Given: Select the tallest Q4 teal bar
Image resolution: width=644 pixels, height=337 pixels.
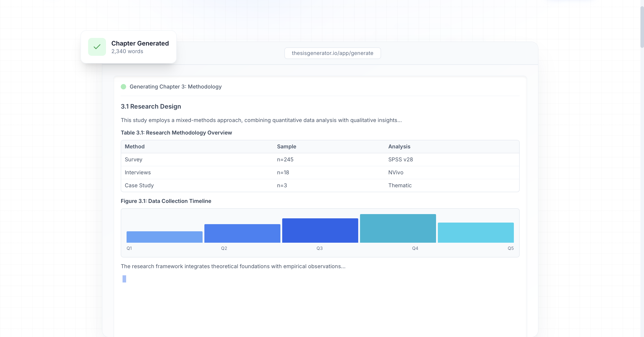Looking at the screenshot, I should [x=398, y=228].
